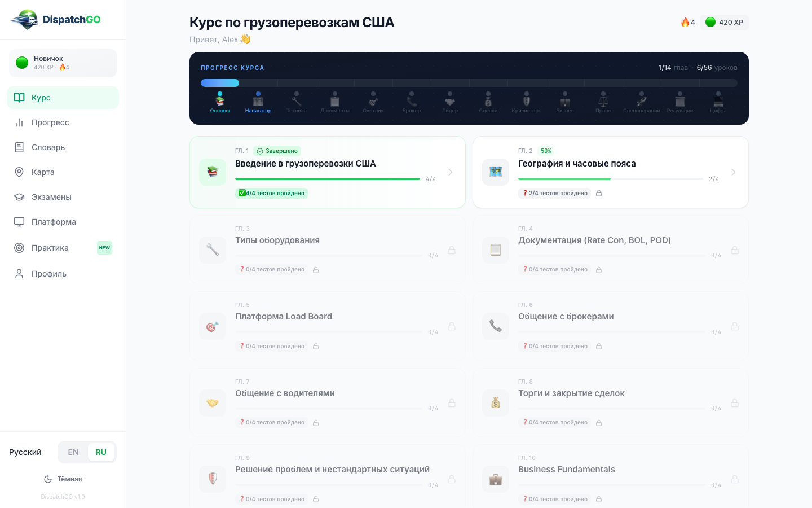Click the Лидер handshake milestone
Screen dimensions: 812x508
coord(450,103)
